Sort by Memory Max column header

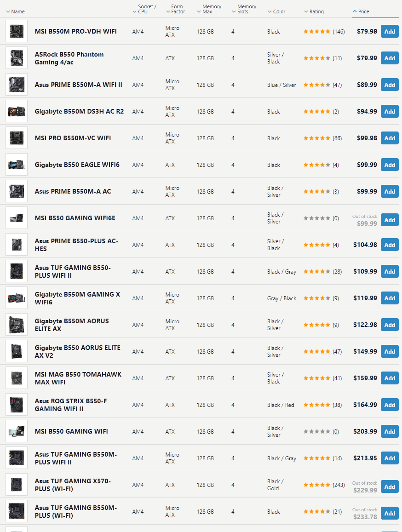click(x=209, y=9)
